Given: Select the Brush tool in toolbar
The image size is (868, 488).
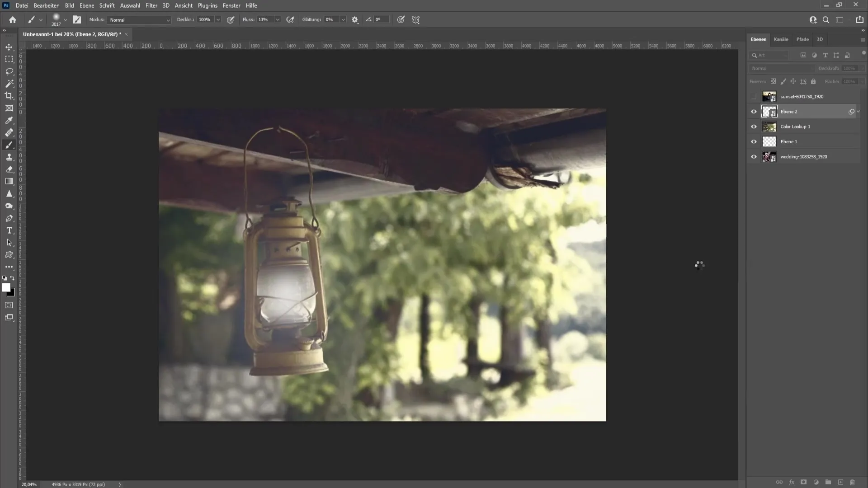Looking at the screenshot, I should (9, 145).
